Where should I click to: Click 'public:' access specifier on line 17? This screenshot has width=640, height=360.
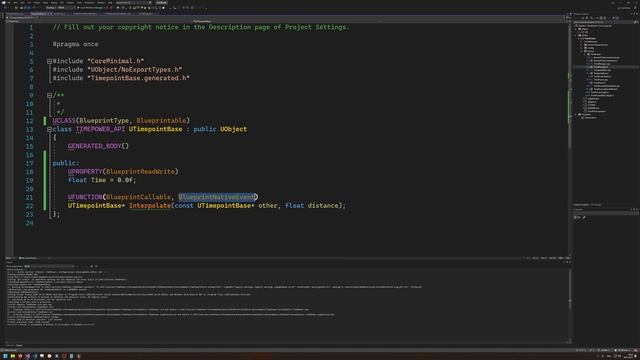66,163
